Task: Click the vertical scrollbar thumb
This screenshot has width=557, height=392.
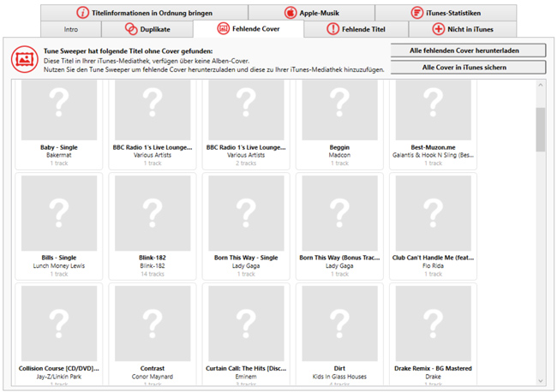Action: tap(541, 129)
